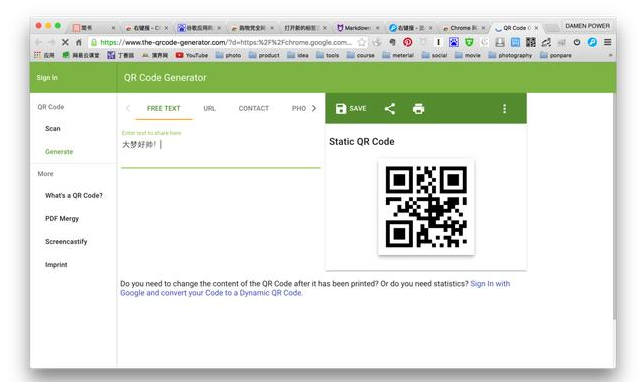
Task: Switch to the URL tab
Action: coord(209,108)
